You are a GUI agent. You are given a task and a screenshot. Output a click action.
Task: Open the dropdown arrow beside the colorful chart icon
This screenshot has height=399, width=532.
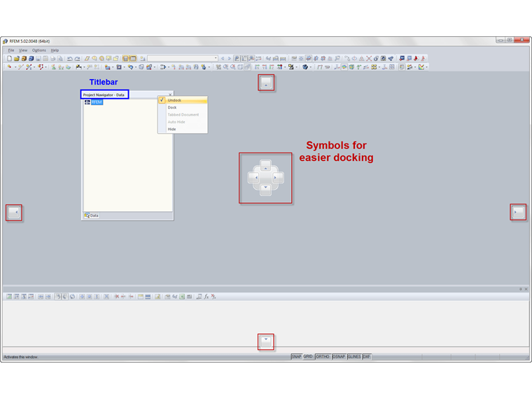point(426,67)
